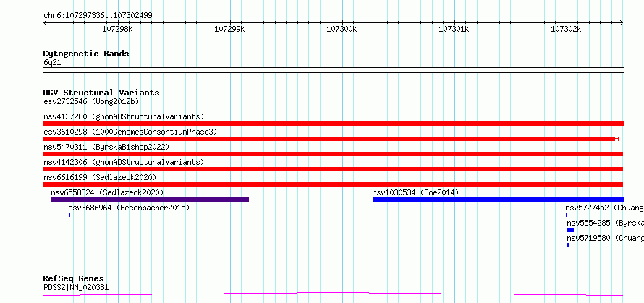Open nsv5719580 variant label
This screenshot has width=644, height=303.
606,238
